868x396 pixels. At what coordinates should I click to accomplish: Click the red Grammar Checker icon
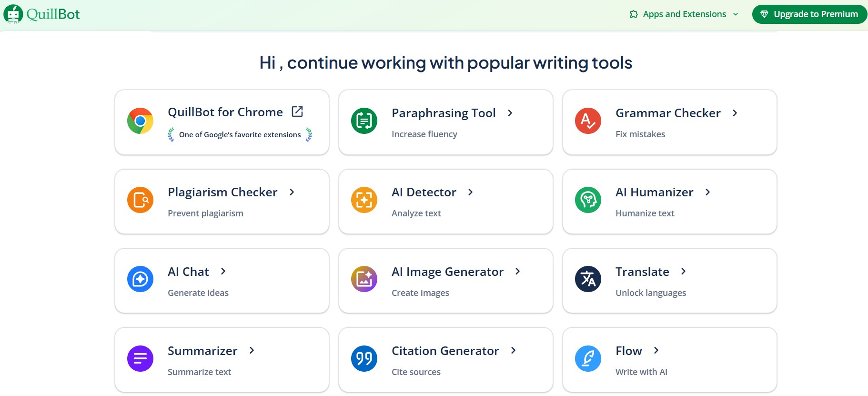click(588, 121)
